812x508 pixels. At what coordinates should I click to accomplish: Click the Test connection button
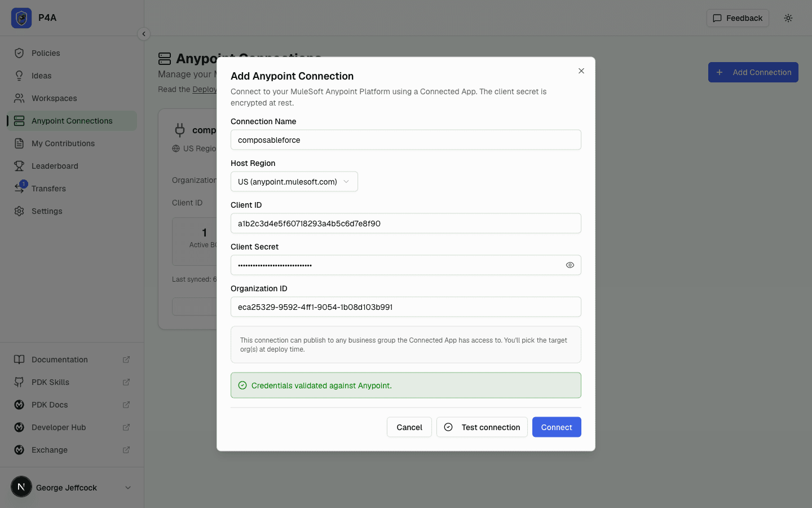pos(482,427)
